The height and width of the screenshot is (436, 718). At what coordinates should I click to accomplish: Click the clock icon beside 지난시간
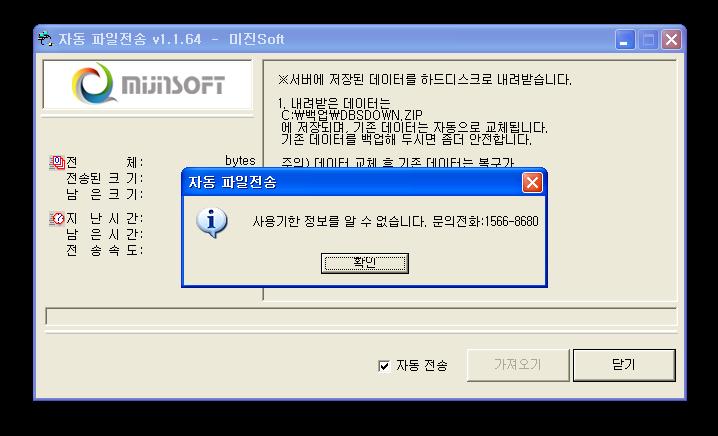coord(57,218)
